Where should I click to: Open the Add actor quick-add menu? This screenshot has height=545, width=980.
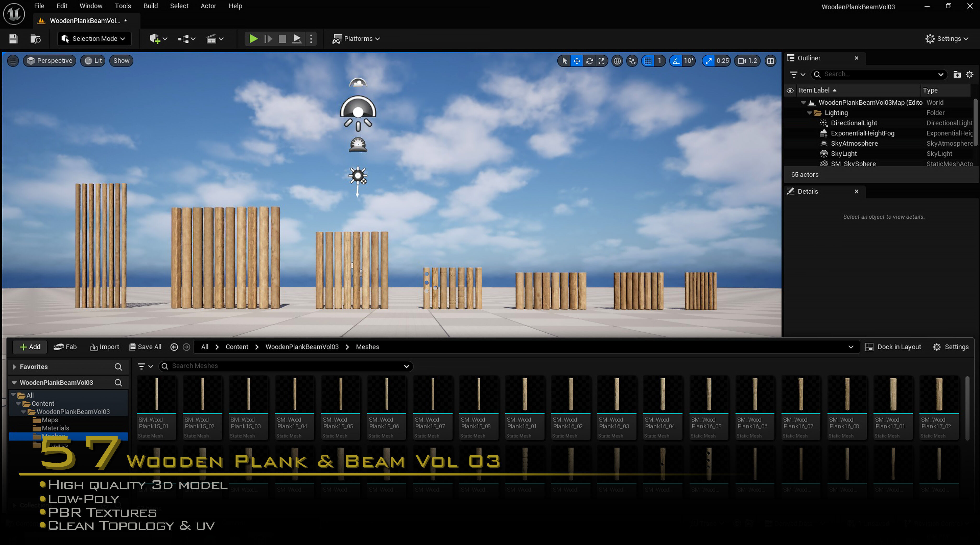click(158, 39)
